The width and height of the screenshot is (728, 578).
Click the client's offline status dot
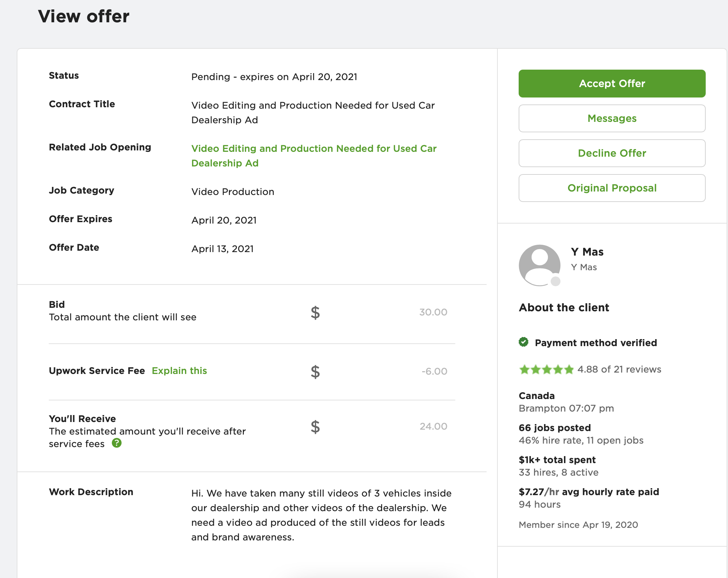(x=556, y=281)
